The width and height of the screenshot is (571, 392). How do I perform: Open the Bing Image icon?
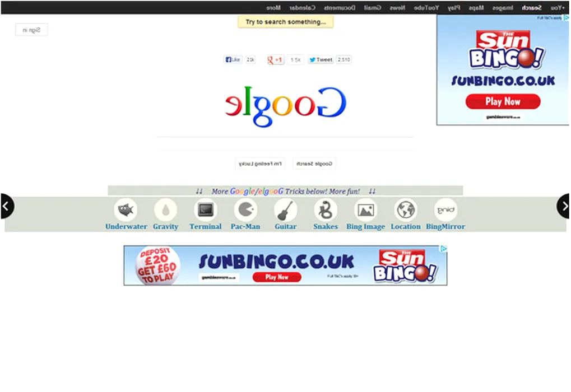365,211
